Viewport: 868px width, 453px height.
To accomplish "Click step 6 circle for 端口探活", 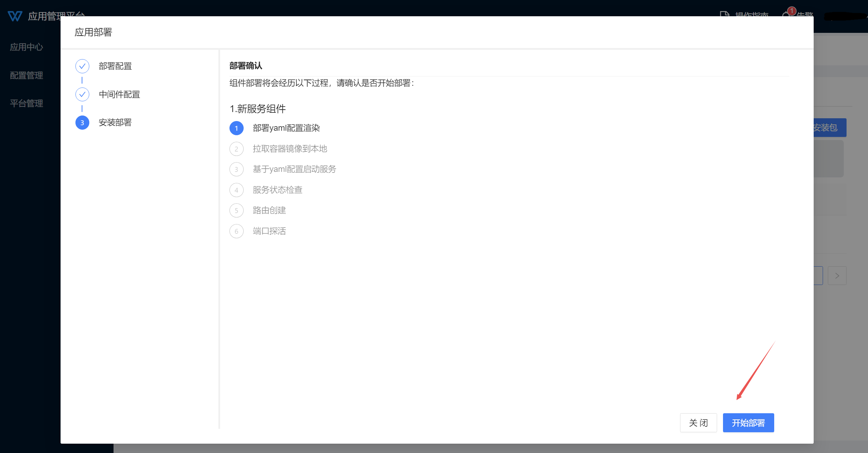I will pos(236,231).
